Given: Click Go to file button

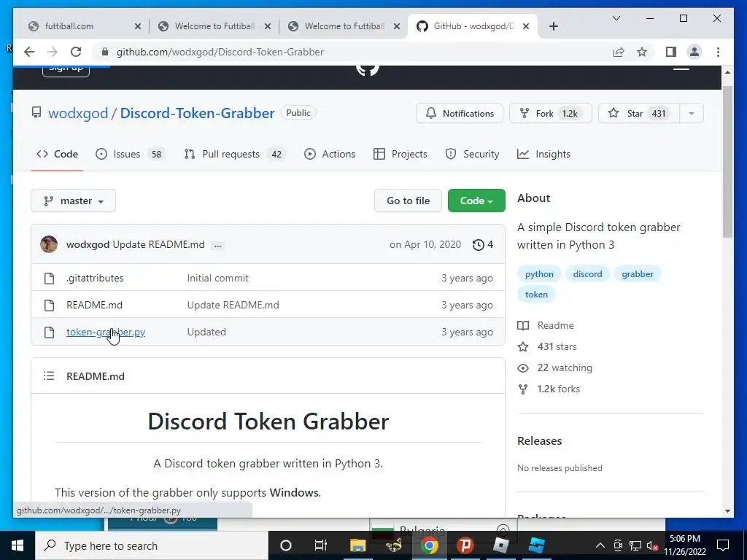Looking at the screenshot, I should pyautogui.click(x=409, y=201).
